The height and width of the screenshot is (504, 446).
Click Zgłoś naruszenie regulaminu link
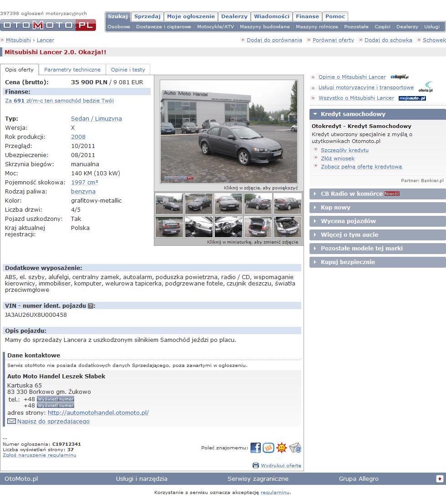click(40, 455)
